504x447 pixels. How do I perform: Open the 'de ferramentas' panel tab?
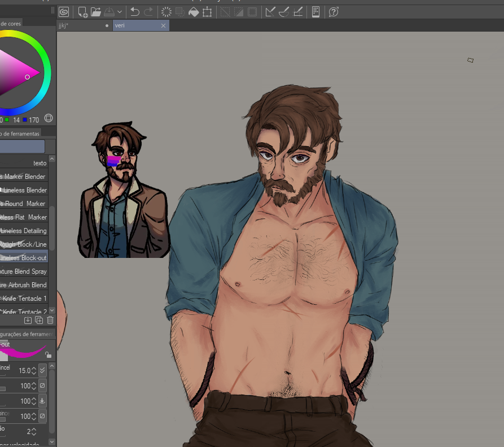tap(20, 133)
